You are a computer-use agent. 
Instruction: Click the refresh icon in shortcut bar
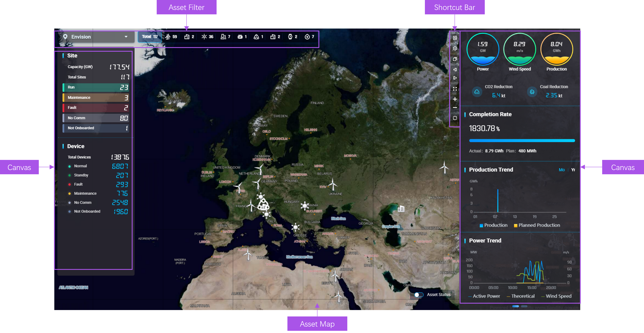455,118
